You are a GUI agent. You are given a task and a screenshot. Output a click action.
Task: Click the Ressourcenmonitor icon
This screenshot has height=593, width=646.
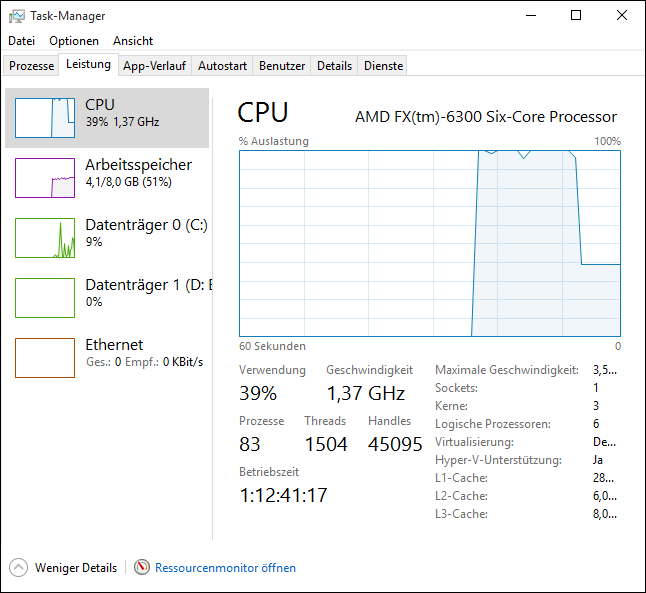pyautogui.click(x=142, y=568)
